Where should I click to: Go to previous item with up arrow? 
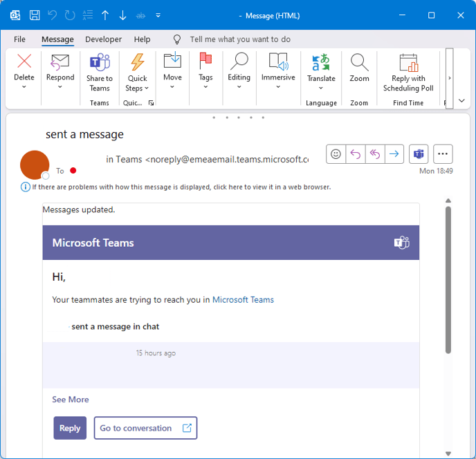click(x=105, y=15)
